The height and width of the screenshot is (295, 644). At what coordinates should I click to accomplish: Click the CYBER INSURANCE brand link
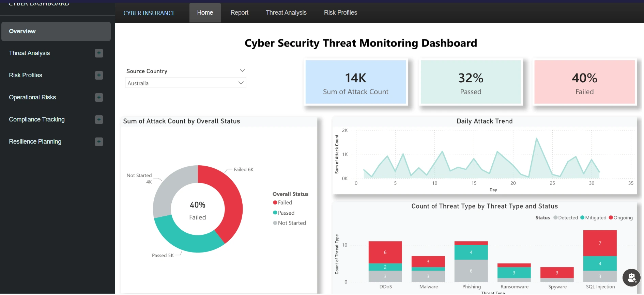click(149, 13)
